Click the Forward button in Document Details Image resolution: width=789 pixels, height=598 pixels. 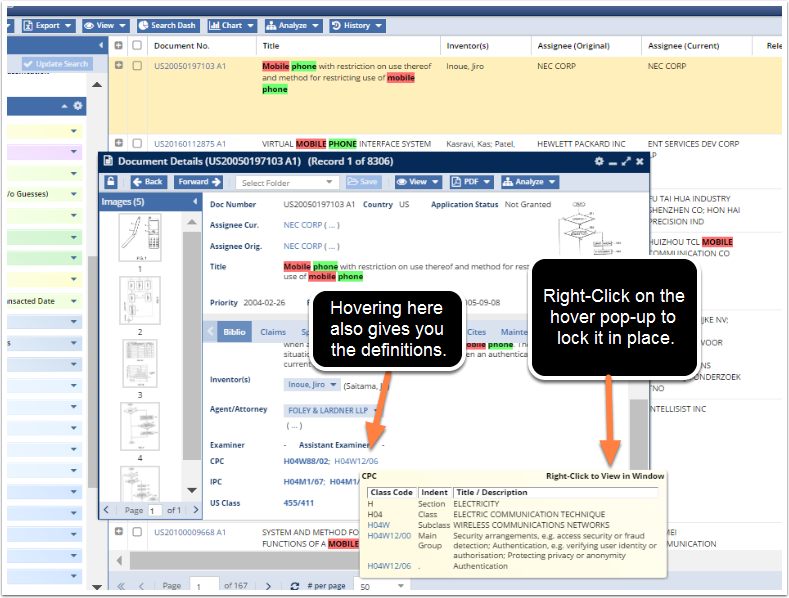[x=199, y=182]
